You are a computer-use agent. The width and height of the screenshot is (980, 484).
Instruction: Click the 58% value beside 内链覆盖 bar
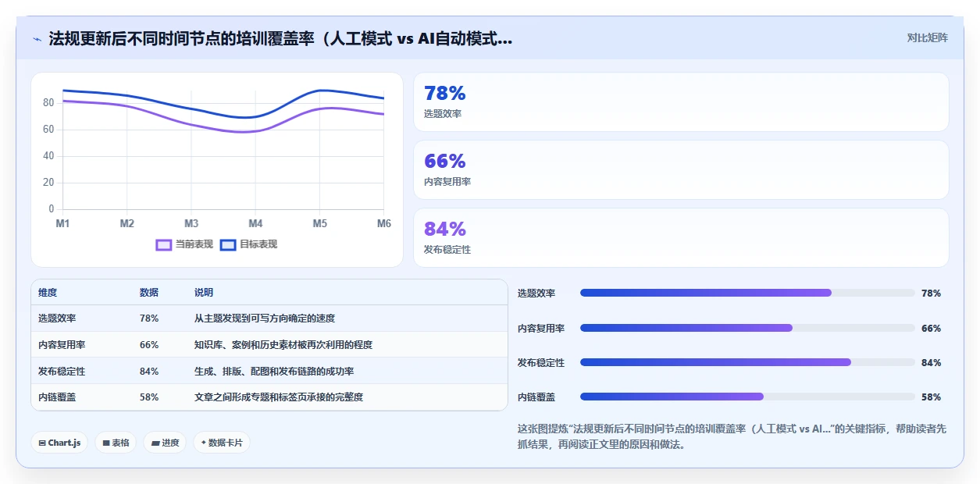pos(931,397)
